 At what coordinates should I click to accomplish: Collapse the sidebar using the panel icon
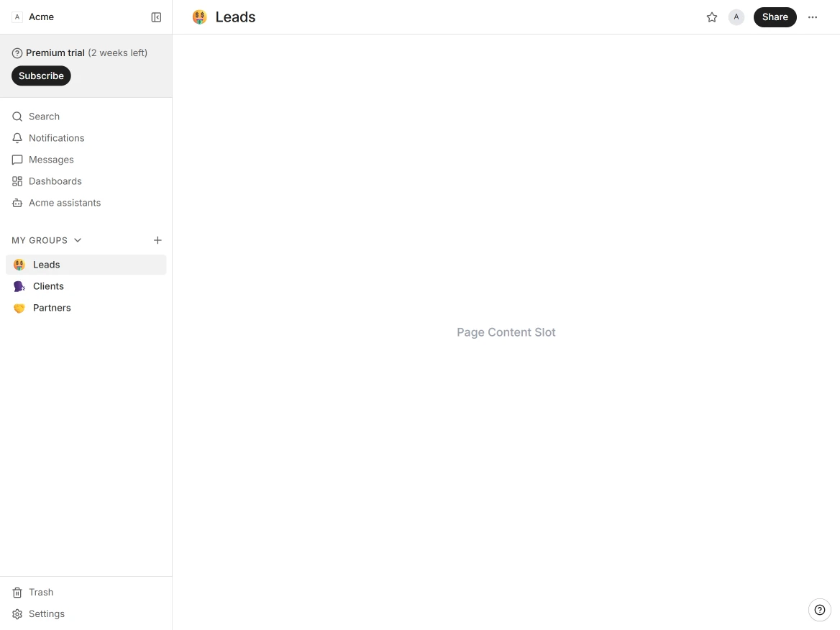pyautogui.click(x=156, y=17)
